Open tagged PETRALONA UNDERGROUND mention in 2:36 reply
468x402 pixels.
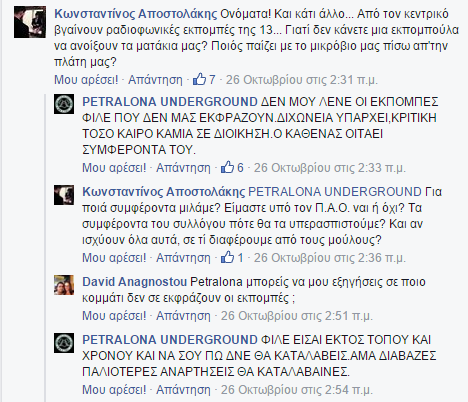pos(335,192)
